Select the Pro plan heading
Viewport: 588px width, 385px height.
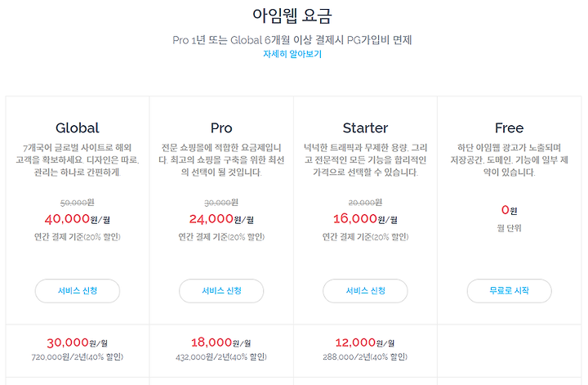[221, 128]
